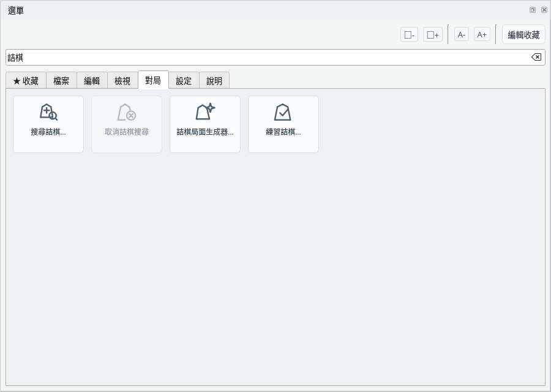Switch to the 設定 tab
This screenshot has height=392, width=551.
point(184,81)
